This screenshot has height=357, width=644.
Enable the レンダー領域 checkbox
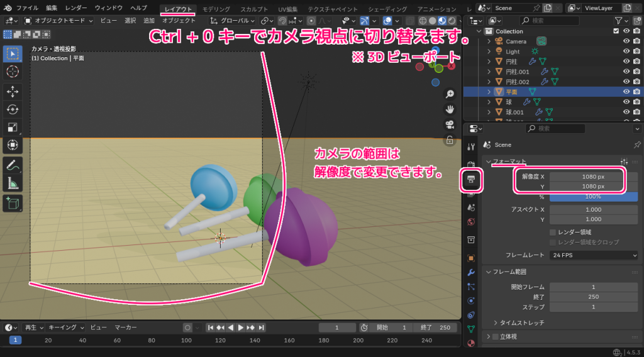(553, 233)
